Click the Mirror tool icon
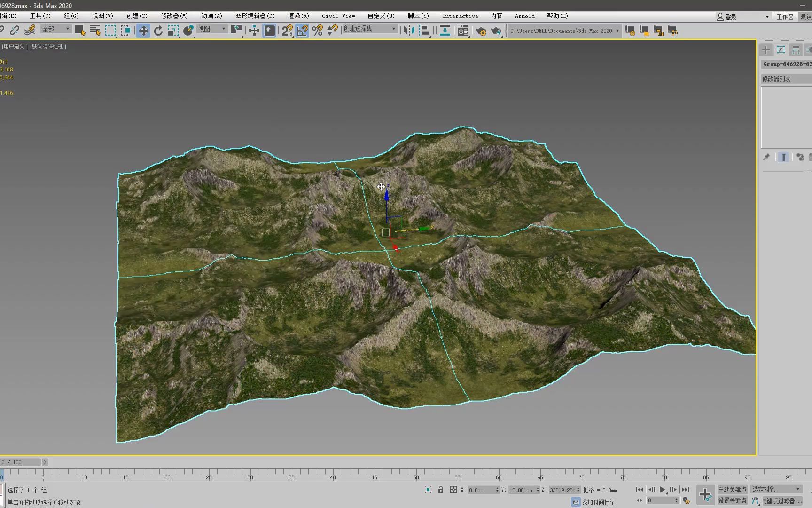The image size is (812, 508). pyautogui.click(x=409, y=31)
